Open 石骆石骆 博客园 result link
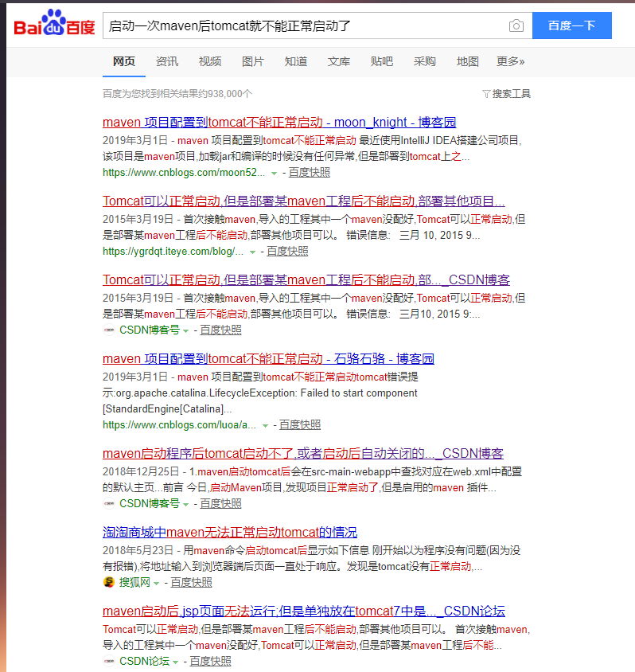 click(x=268, y=359)
